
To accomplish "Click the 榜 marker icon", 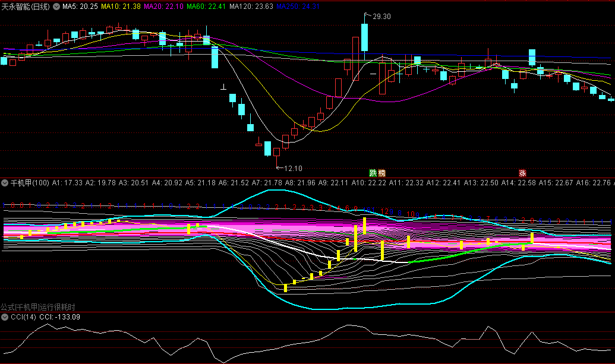I will point(381,173).
